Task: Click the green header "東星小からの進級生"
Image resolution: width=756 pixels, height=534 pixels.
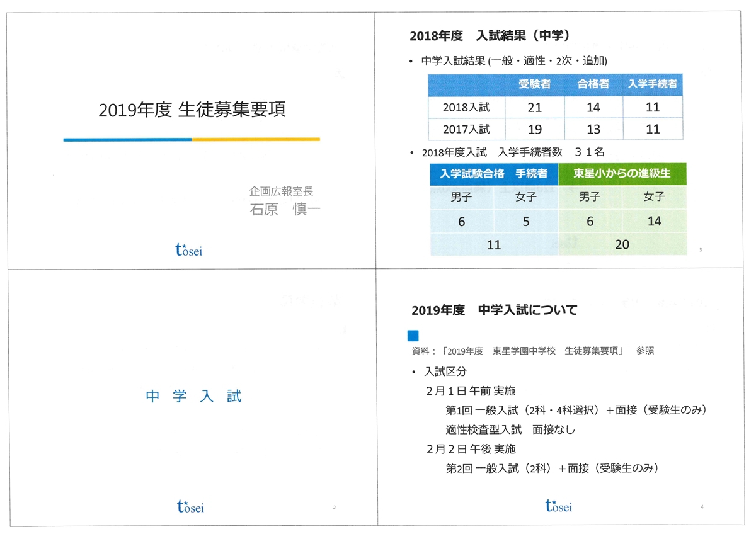Action: click(x=622, y=174)
